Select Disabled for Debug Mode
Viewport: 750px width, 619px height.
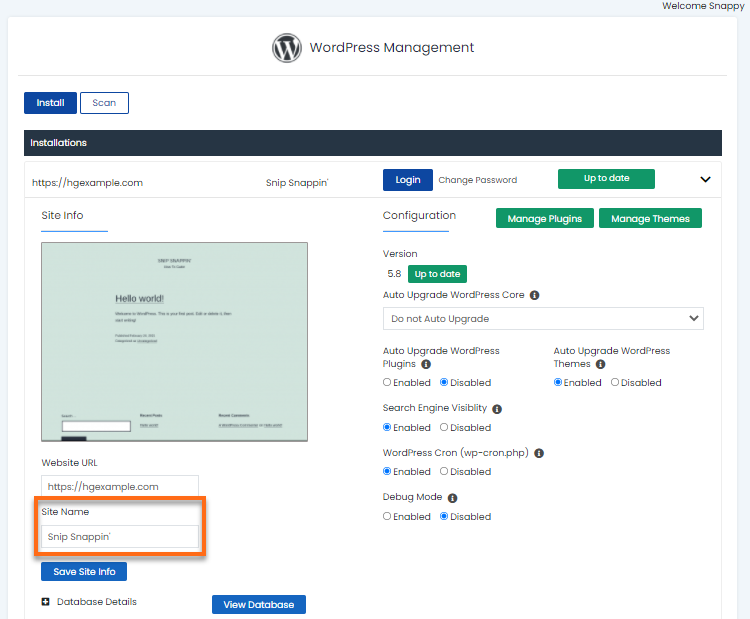click(444, 516)
